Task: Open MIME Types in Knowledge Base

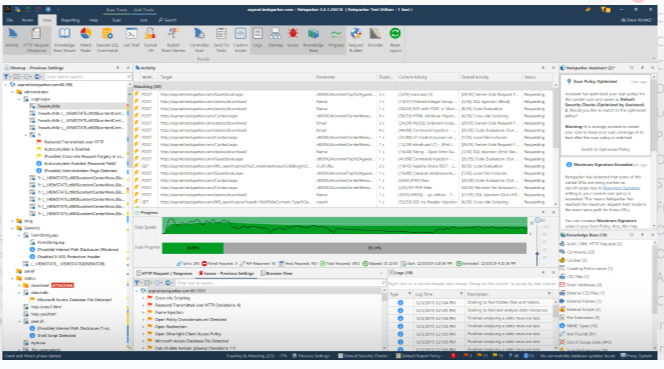Action: coord(578,326)
